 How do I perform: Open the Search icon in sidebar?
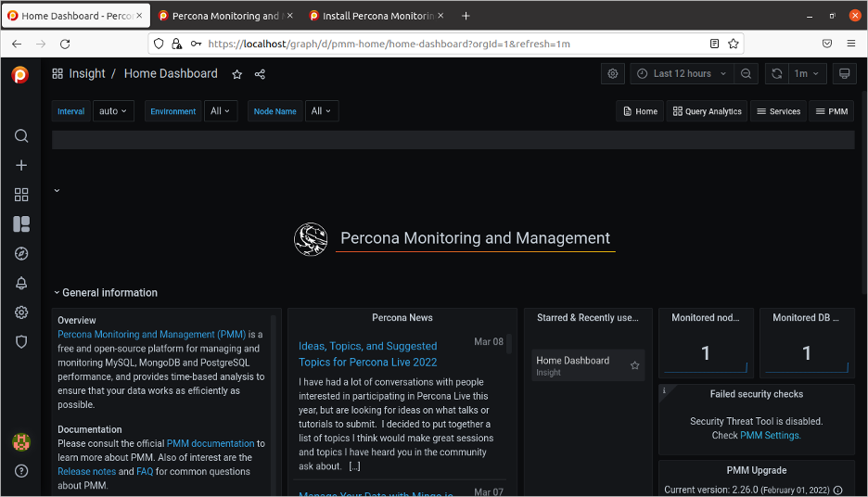(x=21, y=136)
